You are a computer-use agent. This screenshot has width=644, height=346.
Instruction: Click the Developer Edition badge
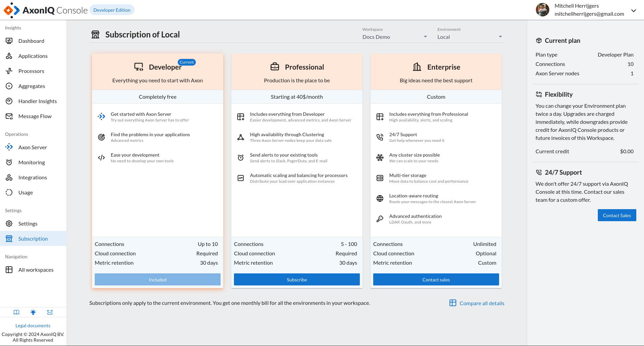coord(112,10)
